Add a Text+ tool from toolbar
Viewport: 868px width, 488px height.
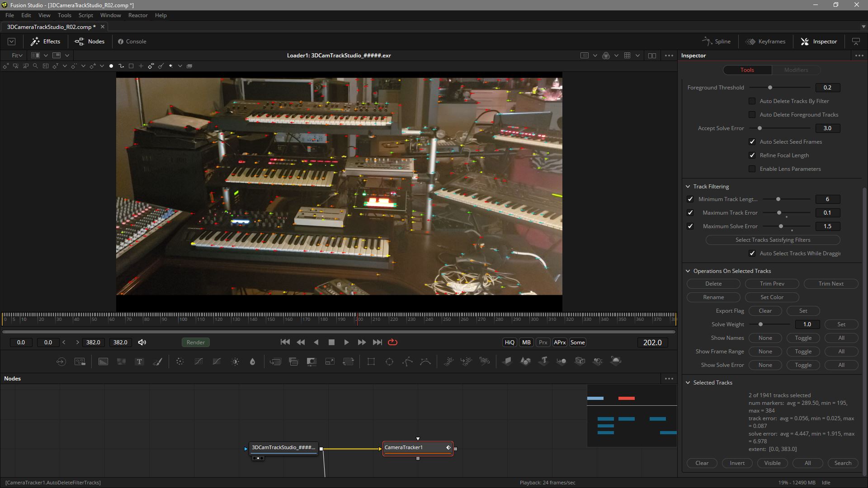[x=139, y=361]
